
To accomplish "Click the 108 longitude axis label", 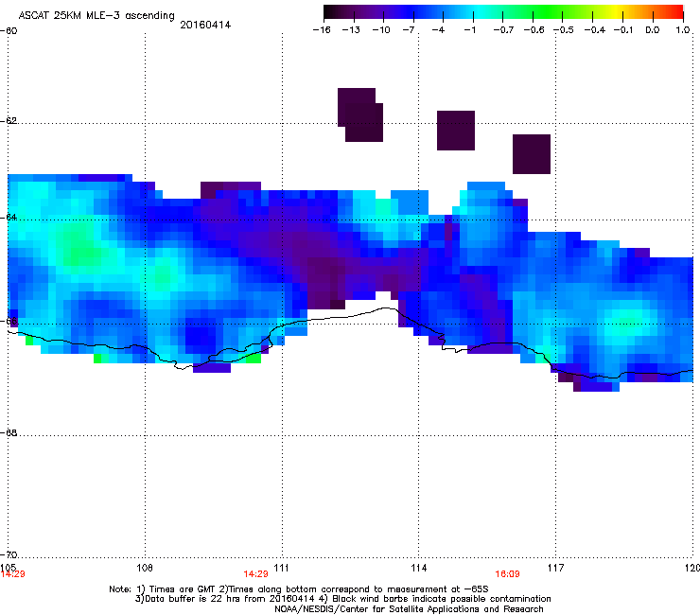I will 145,568.
